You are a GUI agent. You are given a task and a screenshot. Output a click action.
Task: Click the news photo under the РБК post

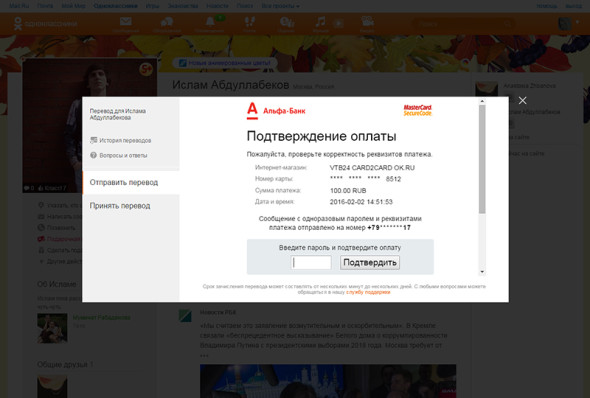[x=328, y=381]
